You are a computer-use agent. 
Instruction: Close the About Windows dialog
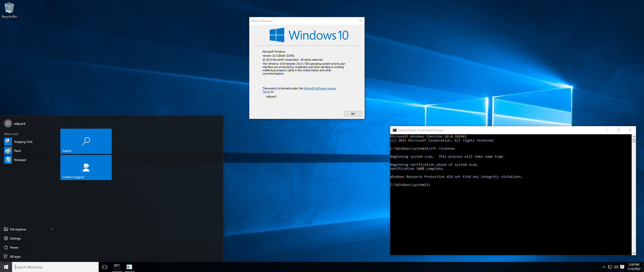pyautogui.click(x=360, y=21)
